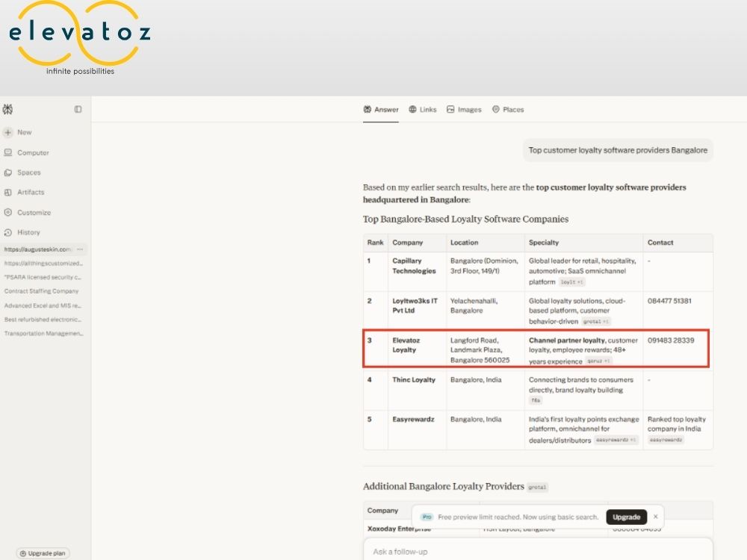Open History from the sidebar

click(22, 232)
